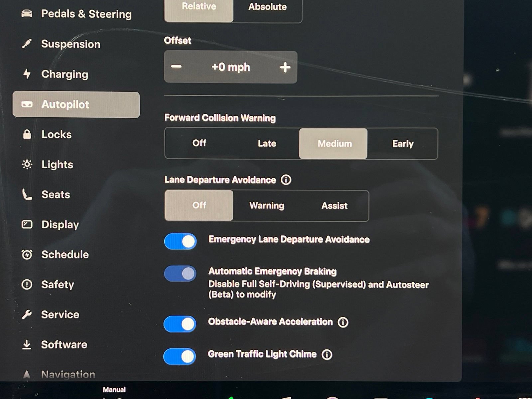Select the Autopilot menu entry
Image resolution: width=532 pixels, height=399 pixels.
click(x=76, y=104)
